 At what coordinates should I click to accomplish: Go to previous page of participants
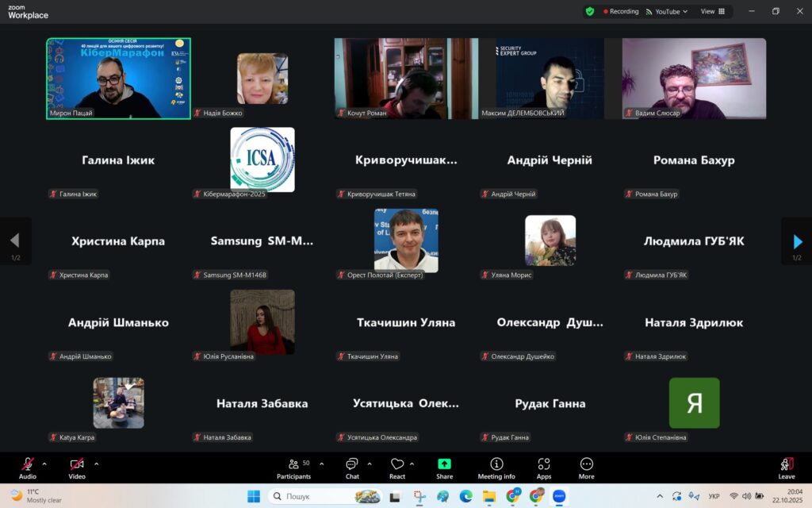click(x=15, y=241)
